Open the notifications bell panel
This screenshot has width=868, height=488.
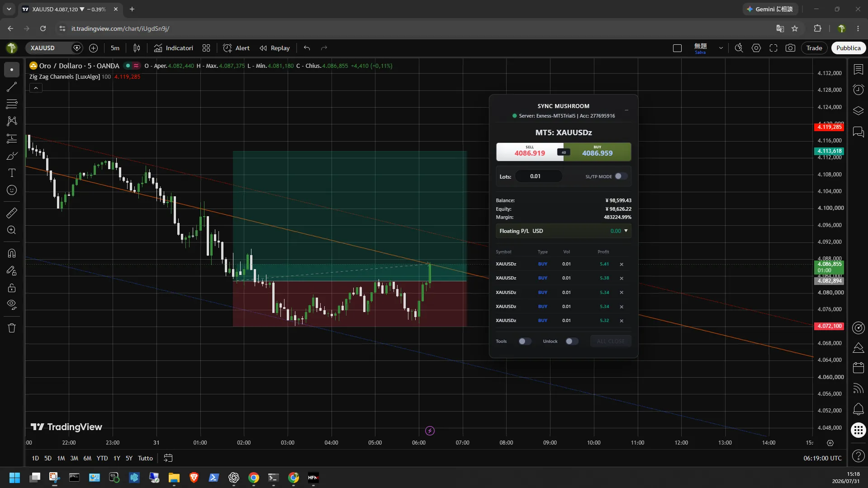pos(859,409)
